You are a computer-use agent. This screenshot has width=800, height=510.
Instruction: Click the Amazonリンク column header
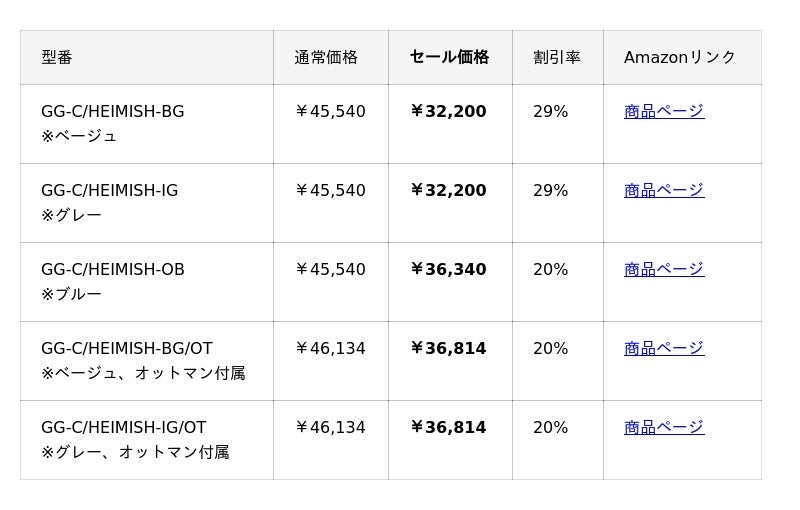tap(680, 57)
